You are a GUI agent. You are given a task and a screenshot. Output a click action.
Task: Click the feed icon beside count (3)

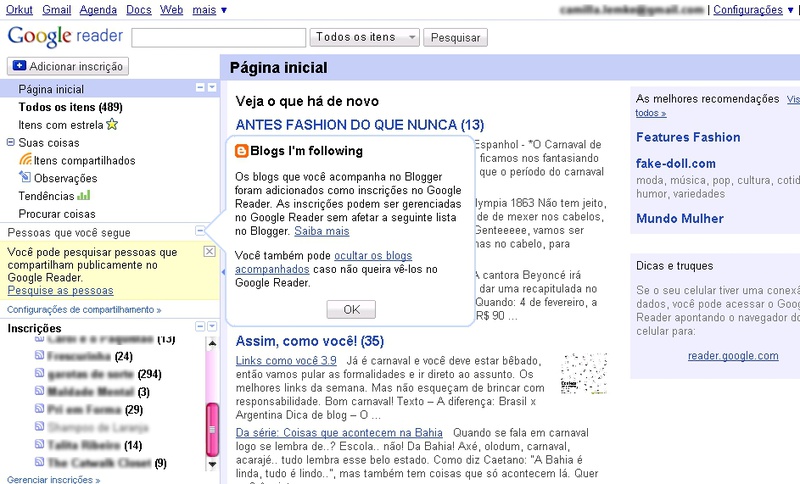(39, 391)
